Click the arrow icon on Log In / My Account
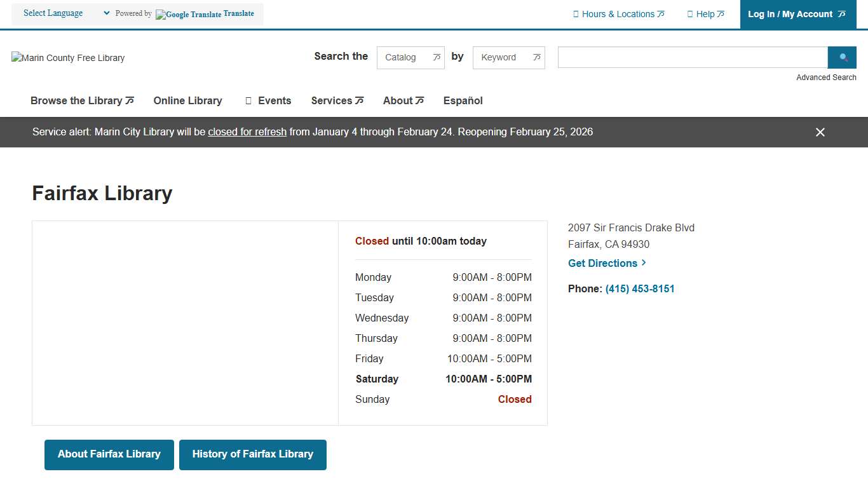Viewport: 868px width, 488px height. pos(841,13)
